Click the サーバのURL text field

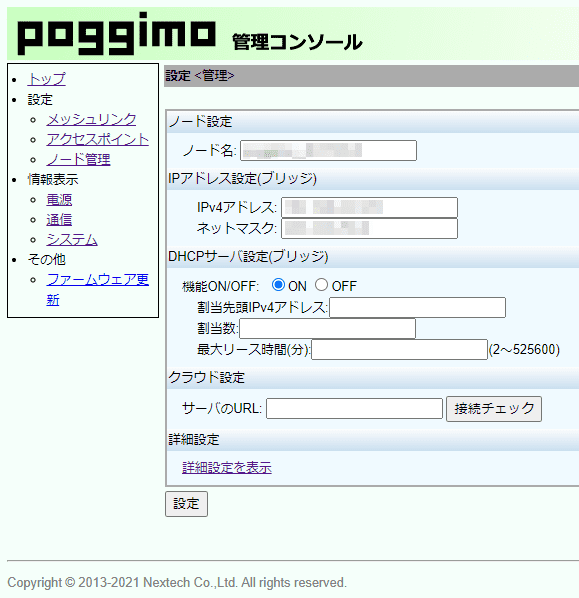(x=354, y=408)
